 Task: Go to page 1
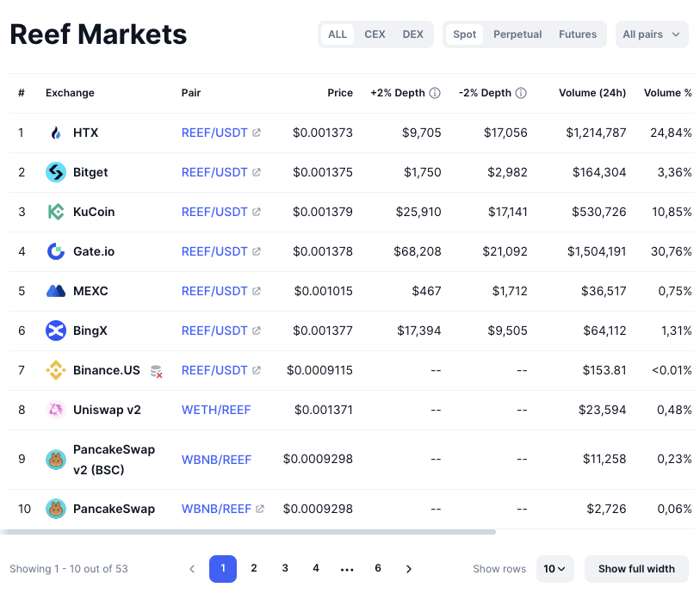pyautogui.click(x=223, y=568)
